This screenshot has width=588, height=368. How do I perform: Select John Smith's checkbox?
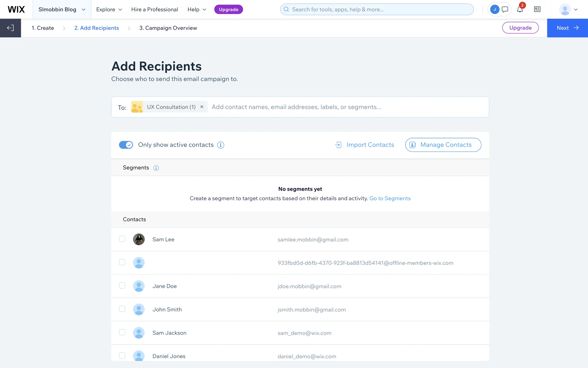tap(122, 309)
